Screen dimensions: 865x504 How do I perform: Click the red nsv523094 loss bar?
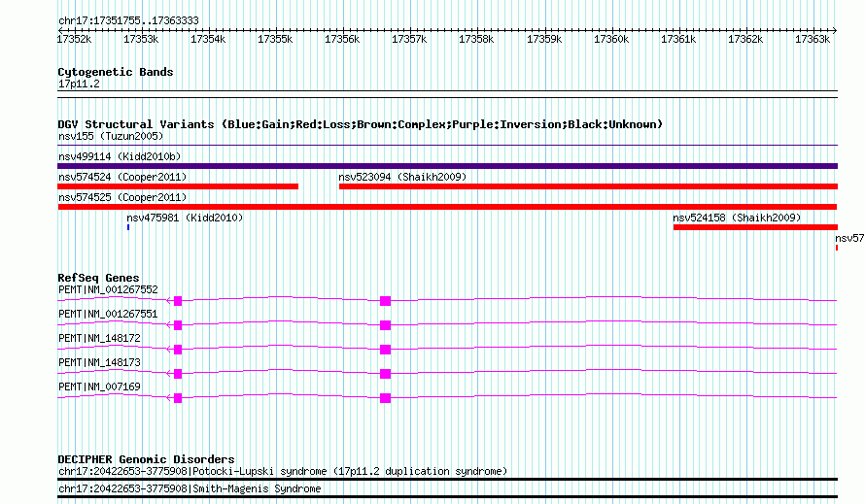click(x=588, y=186)
